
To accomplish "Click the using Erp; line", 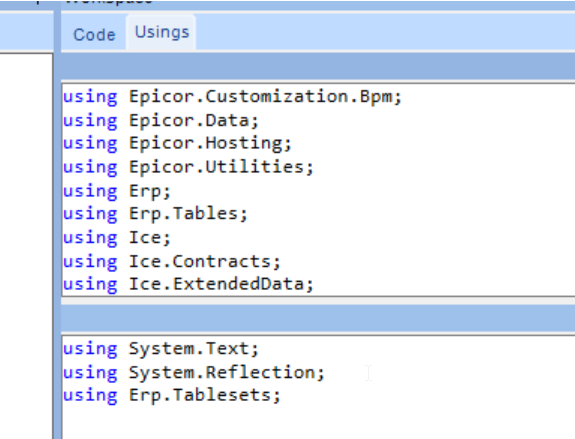I will click(x=117, y=191).
